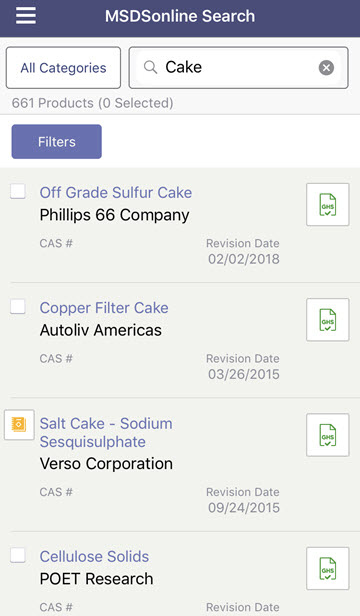Screen dimensions: 360x616
Task: Open Salt Cake - Sodium Sesquisulphate link
Action: click(x=106, y=433)
